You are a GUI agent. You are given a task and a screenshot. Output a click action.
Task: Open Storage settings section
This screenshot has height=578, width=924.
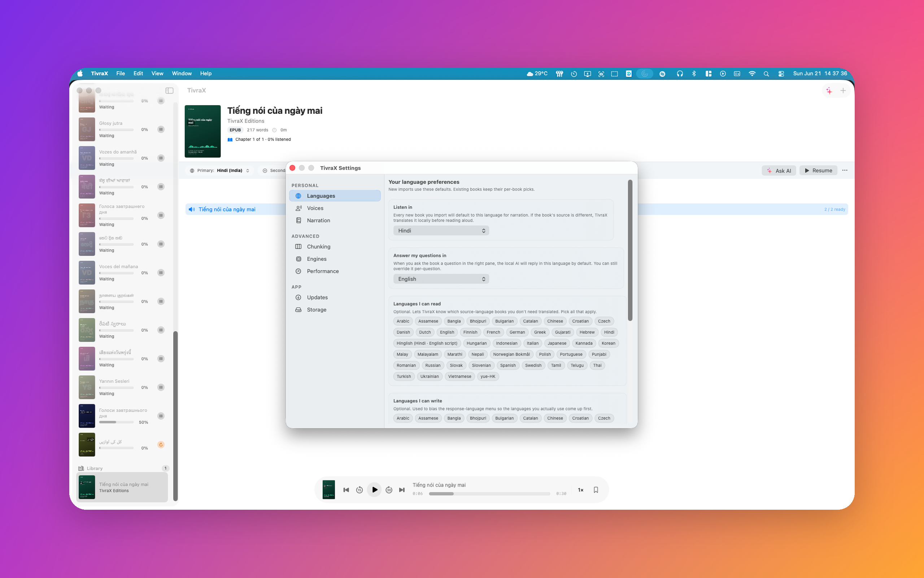coord(335,310)
